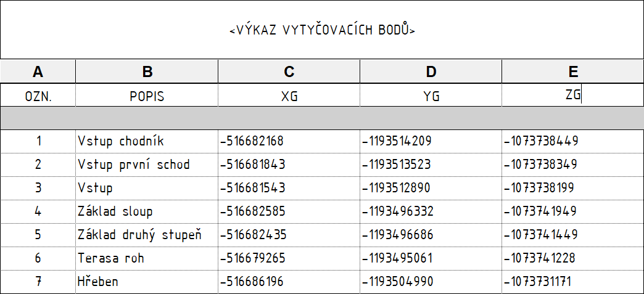Select the grey blank separator row

pyautogui.click(x=322, y=118)
